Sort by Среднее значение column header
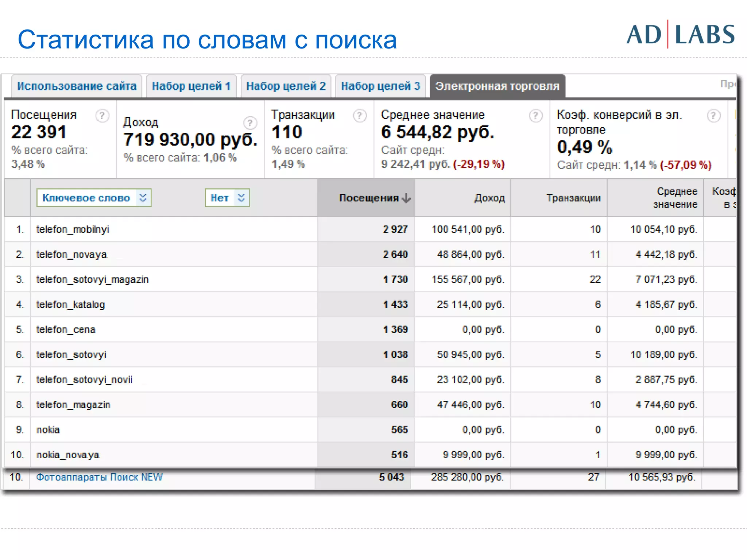The image size is (747, 560). tap(675, 198)
